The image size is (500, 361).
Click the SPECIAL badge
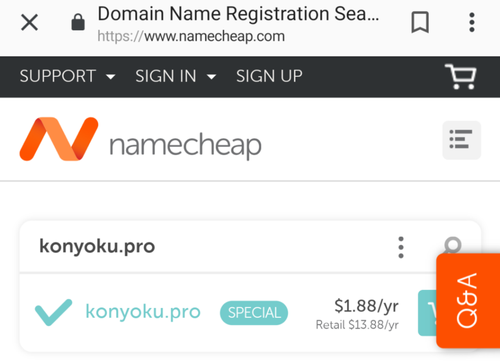click(254, 313)
